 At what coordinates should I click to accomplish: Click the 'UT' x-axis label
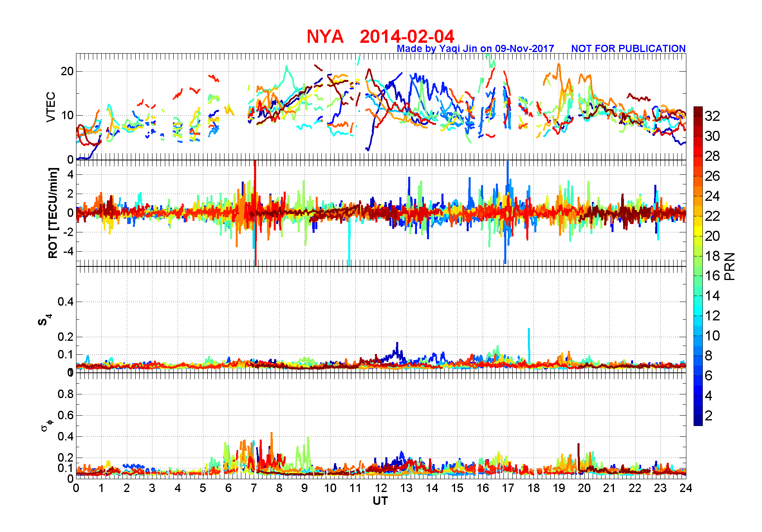pos(380,501)
